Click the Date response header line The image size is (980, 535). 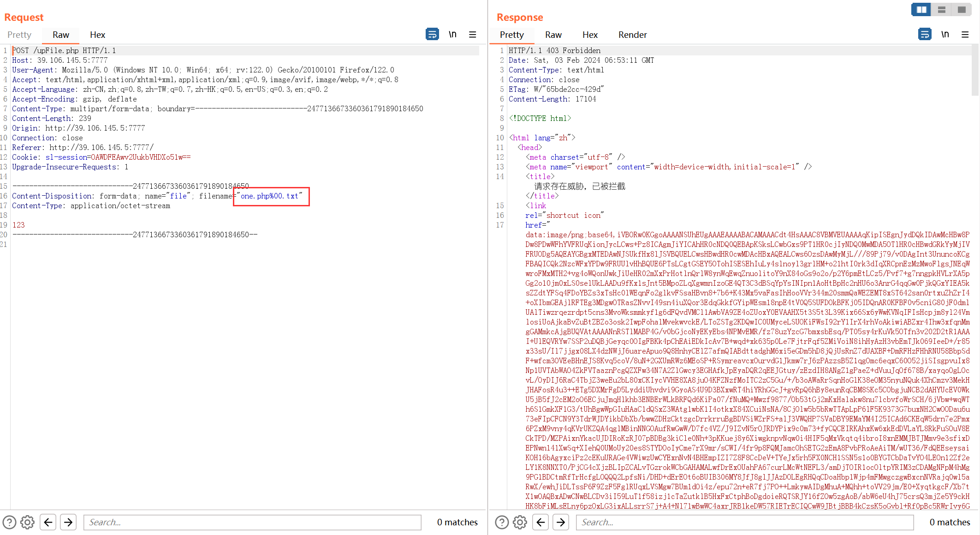coord(581,60)
